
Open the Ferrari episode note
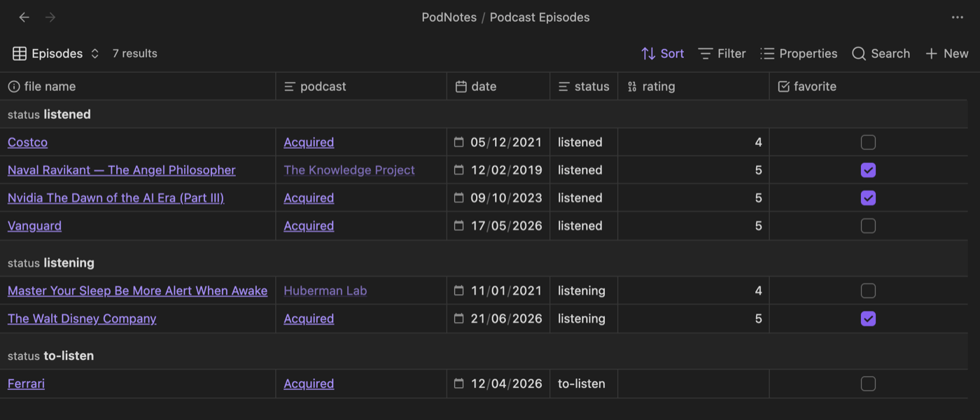click(26, 384)
